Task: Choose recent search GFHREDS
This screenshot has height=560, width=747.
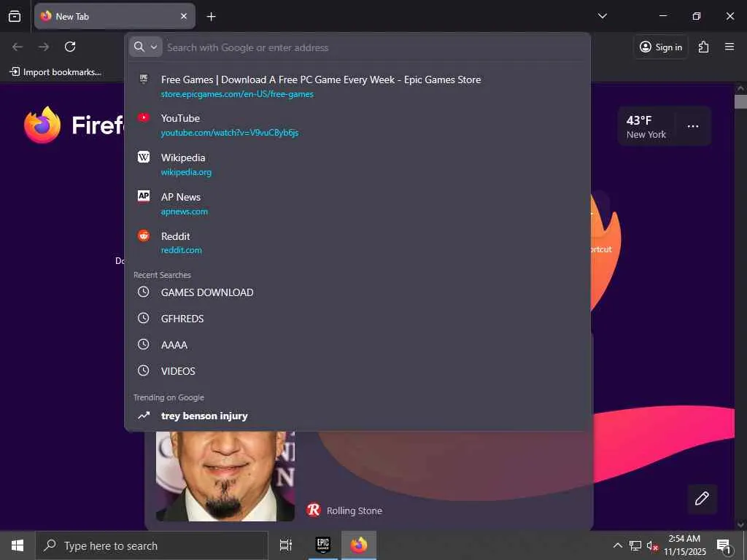Action: click(x=357, y=319)
